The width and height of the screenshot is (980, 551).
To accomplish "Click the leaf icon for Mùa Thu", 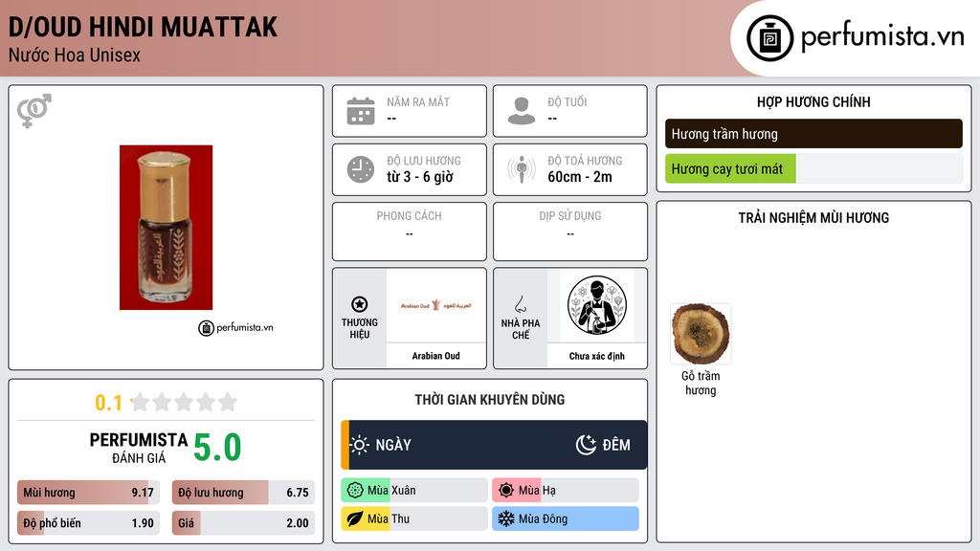I will point(355,519).
